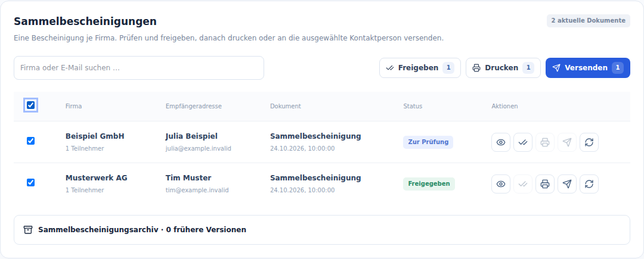
Task: Preview the Beispiel GmbH document (eye icon)
Action: pos(501,142)
